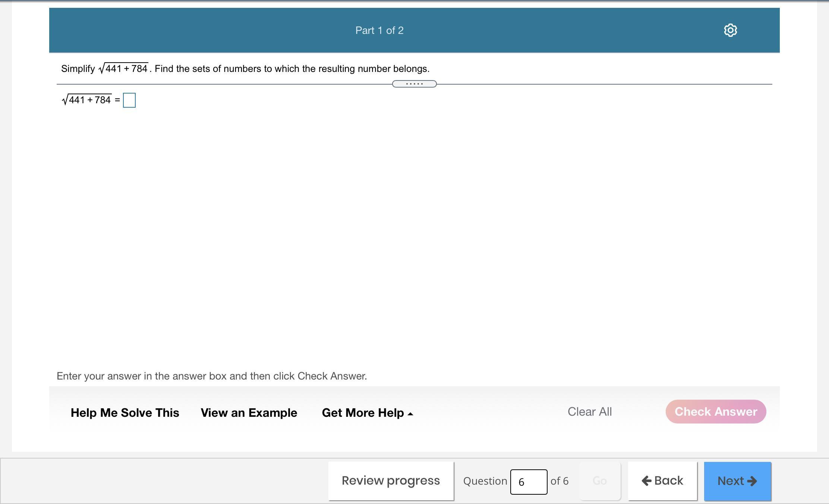
Task: Click the Question number input field
Action: pyautogui.click(x=528, y=482)
